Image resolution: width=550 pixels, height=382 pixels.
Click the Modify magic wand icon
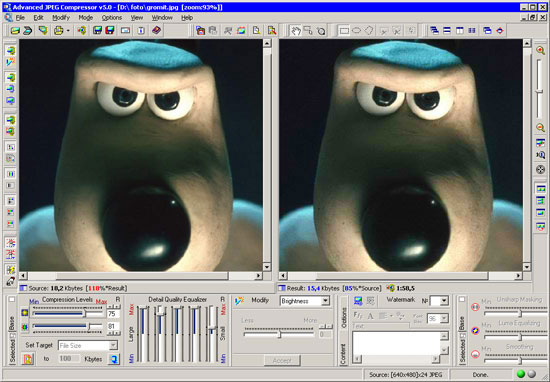(240, 301)
